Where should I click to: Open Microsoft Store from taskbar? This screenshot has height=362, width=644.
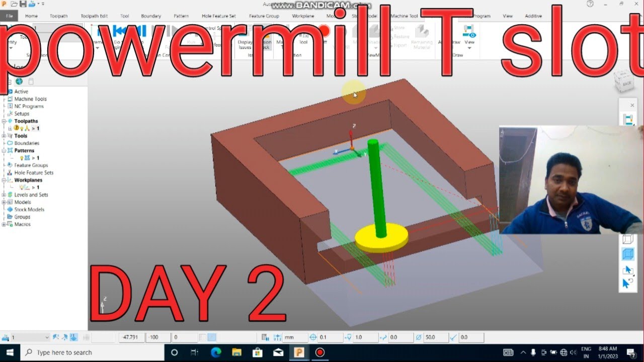(257, 352)
